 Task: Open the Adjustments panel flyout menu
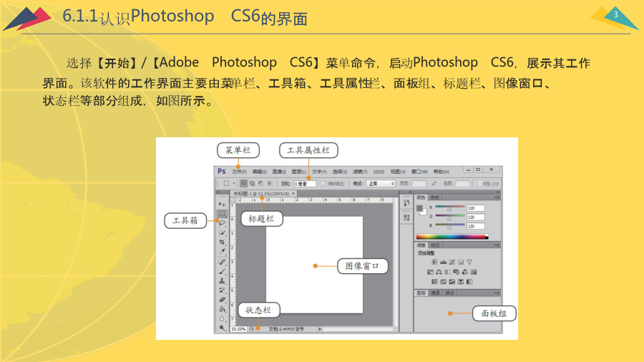(x=497, y=245)
